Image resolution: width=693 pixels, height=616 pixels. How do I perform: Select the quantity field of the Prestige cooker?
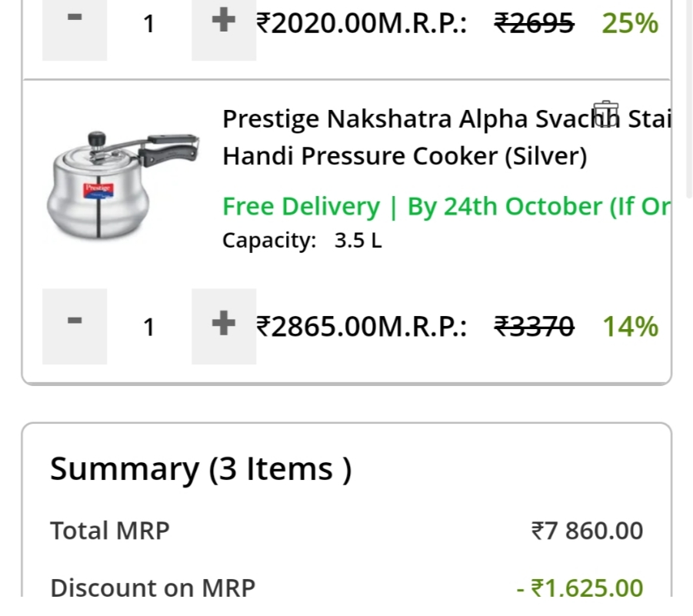[x=149, y=327]
